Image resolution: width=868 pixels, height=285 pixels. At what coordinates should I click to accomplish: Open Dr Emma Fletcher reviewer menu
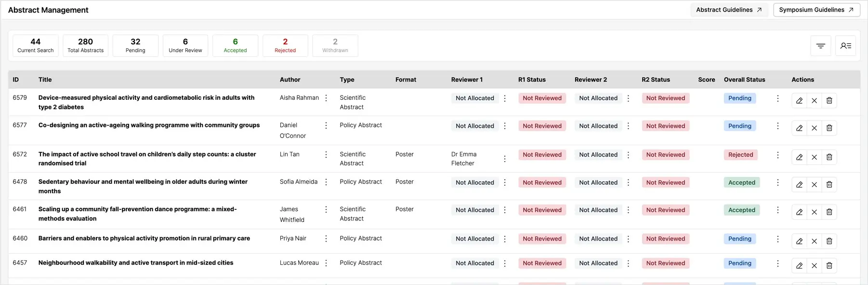(x=505, y=159)
